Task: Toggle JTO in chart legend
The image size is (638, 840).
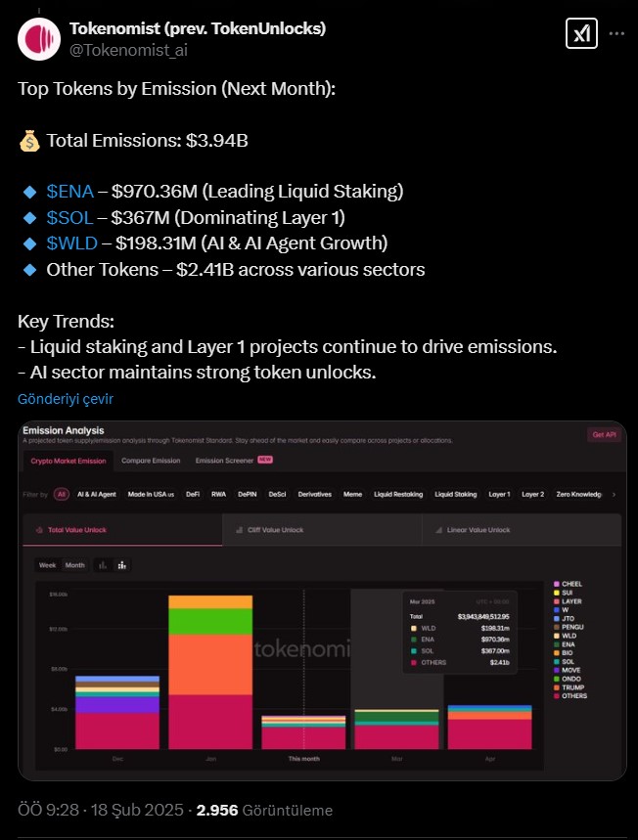Action: pyautogui.click(x=564, y=618)
